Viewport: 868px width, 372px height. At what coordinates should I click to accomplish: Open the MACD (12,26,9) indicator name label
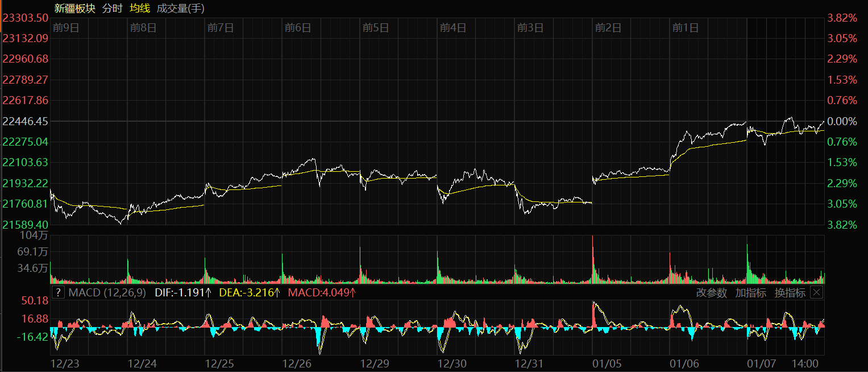click(x=107, y=293)
